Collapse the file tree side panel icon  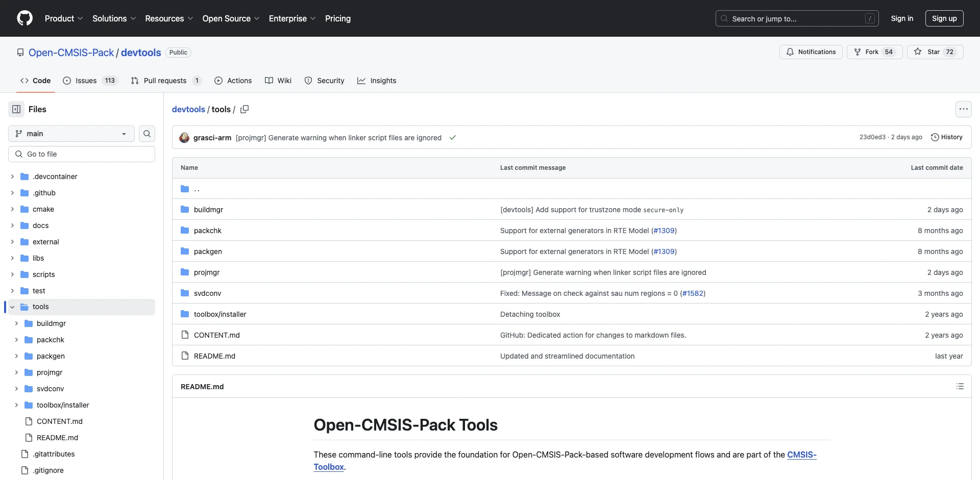[x=16, y=109]
